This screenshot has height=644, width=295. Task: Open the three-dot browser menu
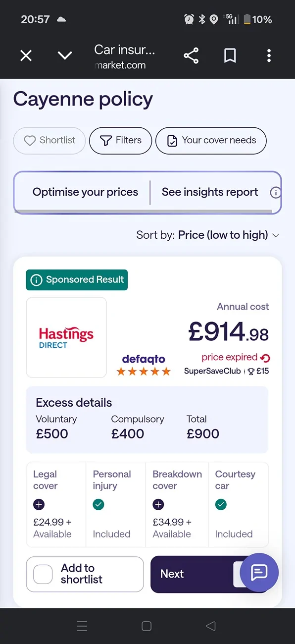pos(269,55)
